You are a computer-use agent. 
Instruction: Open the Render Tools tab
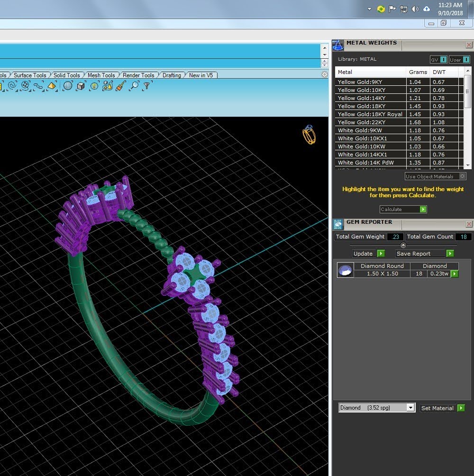point(138,75)
